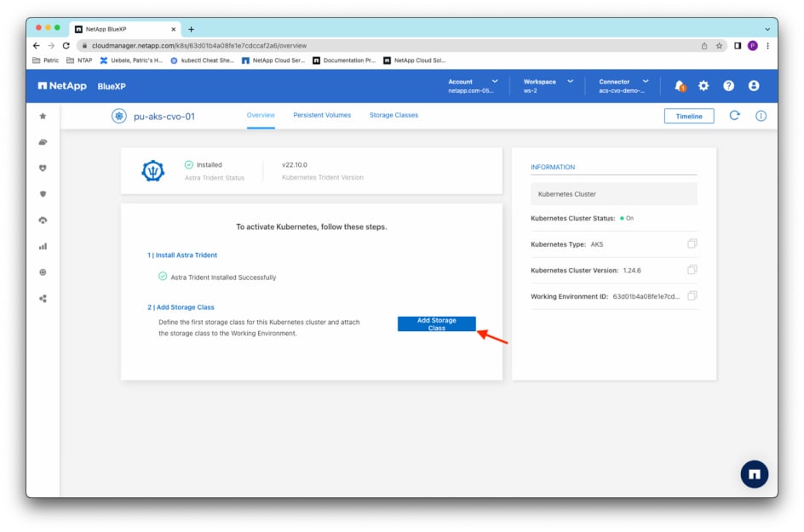Open the NetApp Cloud Sol... bookmark

pos(415,60)
